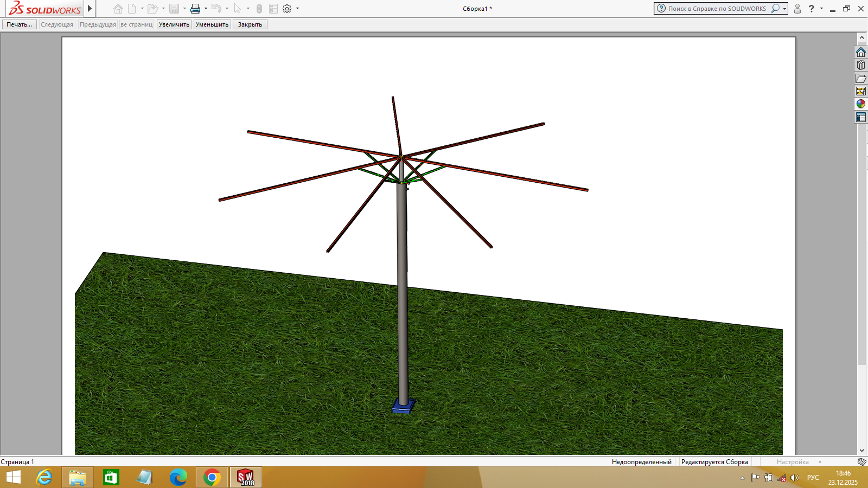Click the Сборка1 * window title

477,9
